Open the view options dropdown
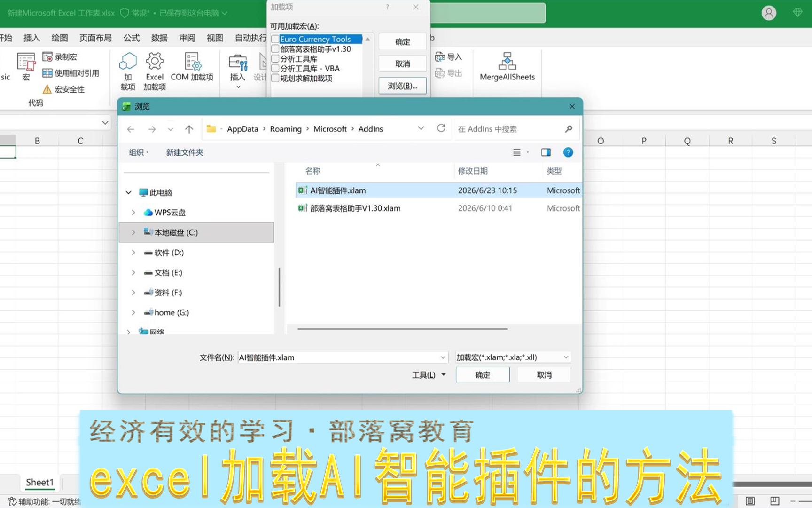The width and height of the screenshot is (812, 508). coord(528,152)
